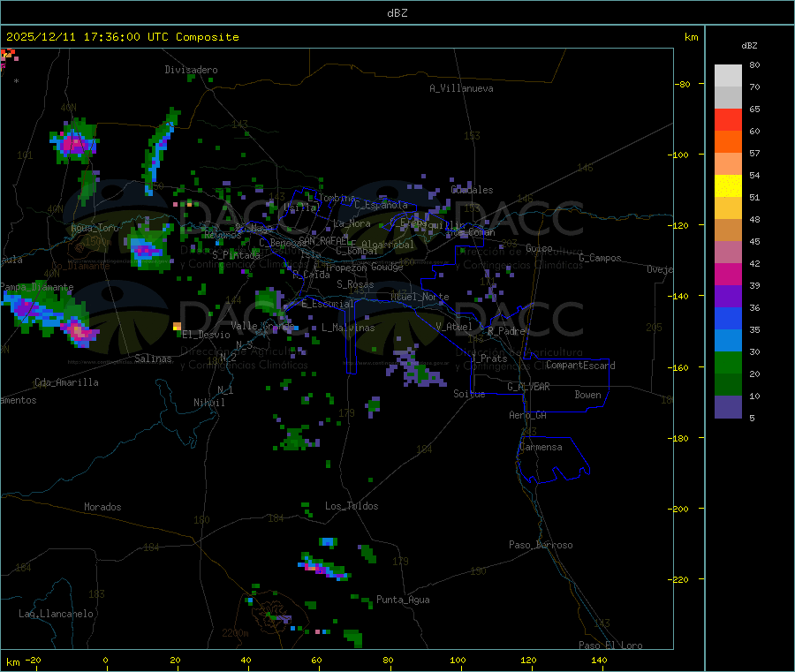Click the bright green 30-20 dBZ swatch

pos(728,362)
